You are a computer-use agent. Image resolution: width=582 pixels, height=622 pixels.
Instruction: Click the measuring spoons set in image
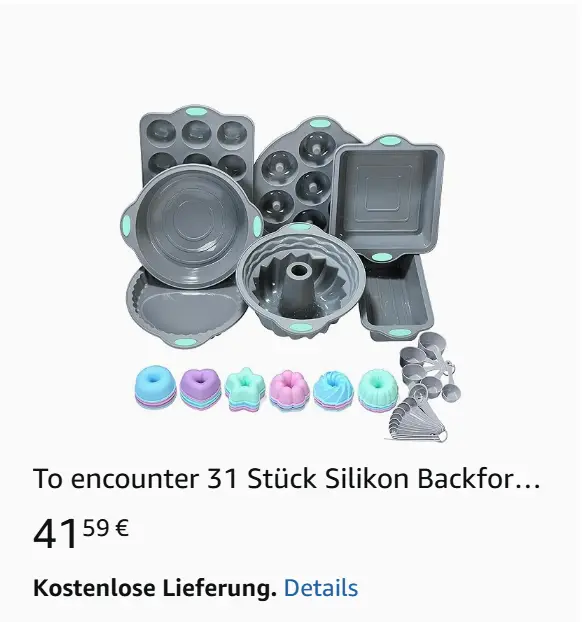pos(417,420)
